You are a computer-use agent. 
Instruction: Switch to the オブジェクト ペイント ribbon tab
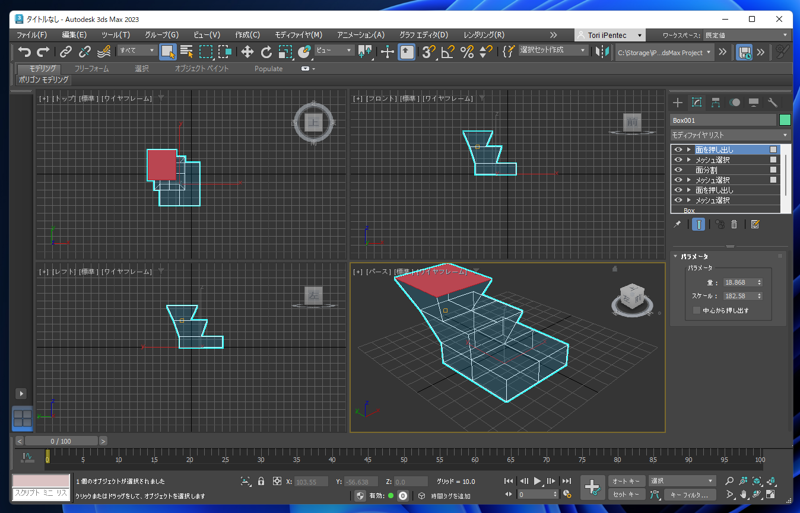pos(202,68)
